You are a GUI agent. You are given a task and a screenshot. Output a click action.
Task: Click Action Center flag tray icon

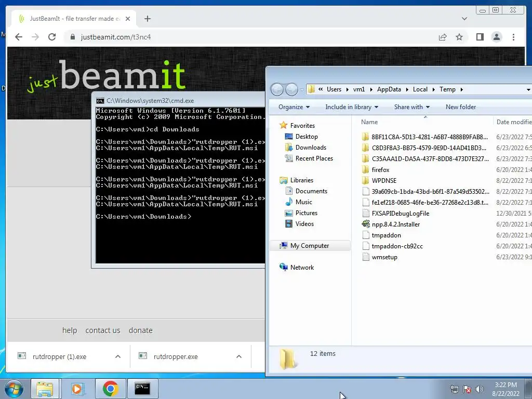[x=467, y=389]
